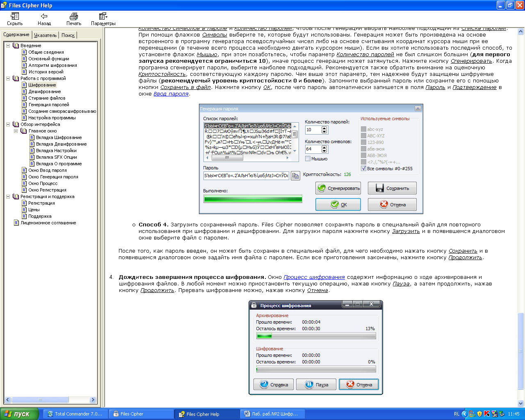
Task: Click the Kaspersky icon in the system tray
Action: pos(487,414)
